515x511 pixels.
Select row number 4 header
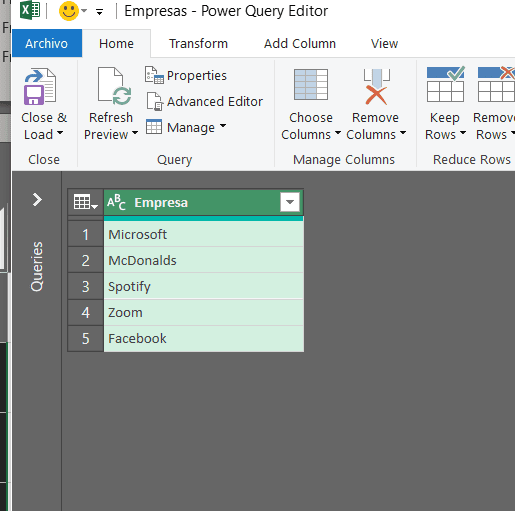point(86,312)
